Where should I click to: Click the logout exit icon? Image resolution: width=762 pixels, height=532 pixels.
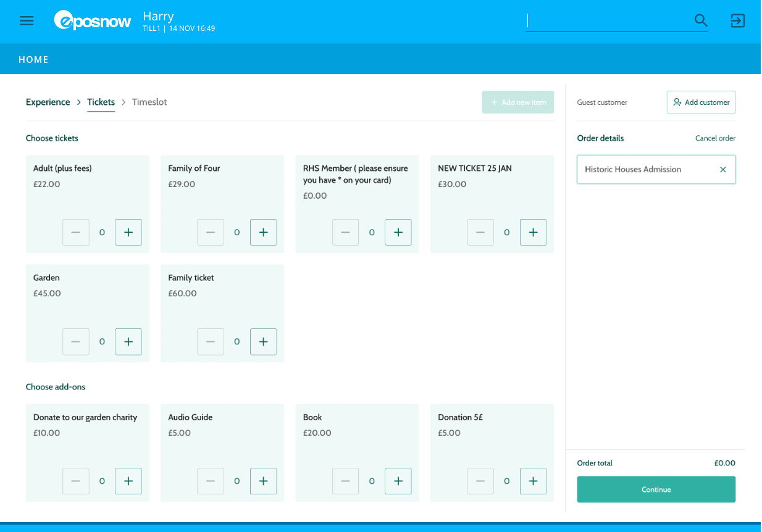[x=738, y=21]
